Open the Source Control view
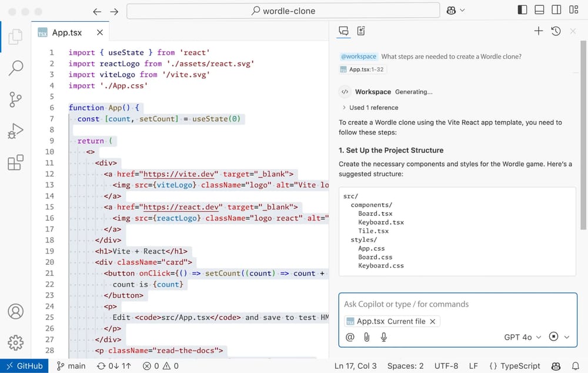The width and height of the screenshot is (588, 373). click(16, 99)
